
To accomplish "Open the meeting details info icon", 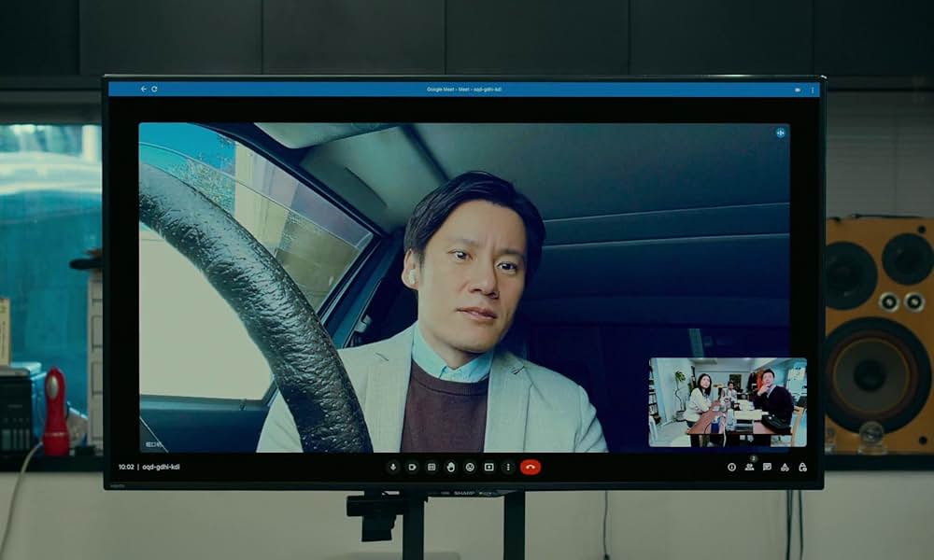I will [x=731, y=467].
